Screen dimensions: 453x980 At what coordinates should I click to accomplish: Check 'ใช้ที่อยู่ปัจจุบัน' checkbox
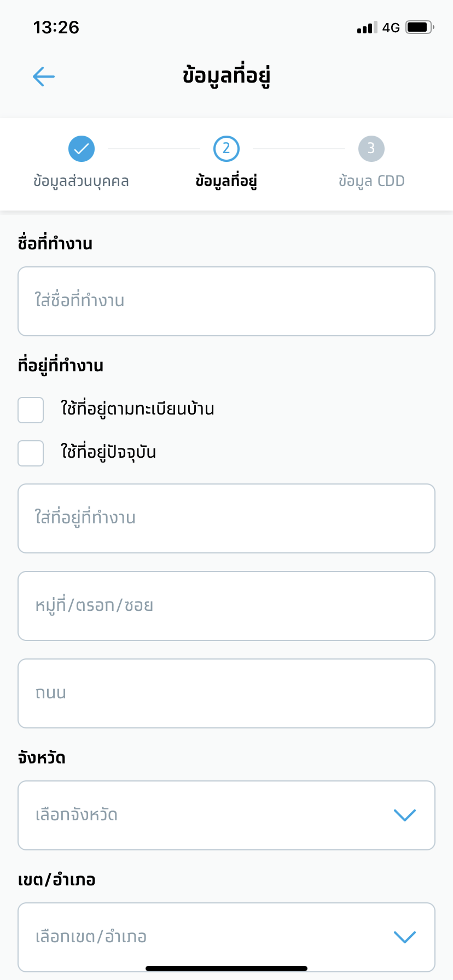click(31, 453)
